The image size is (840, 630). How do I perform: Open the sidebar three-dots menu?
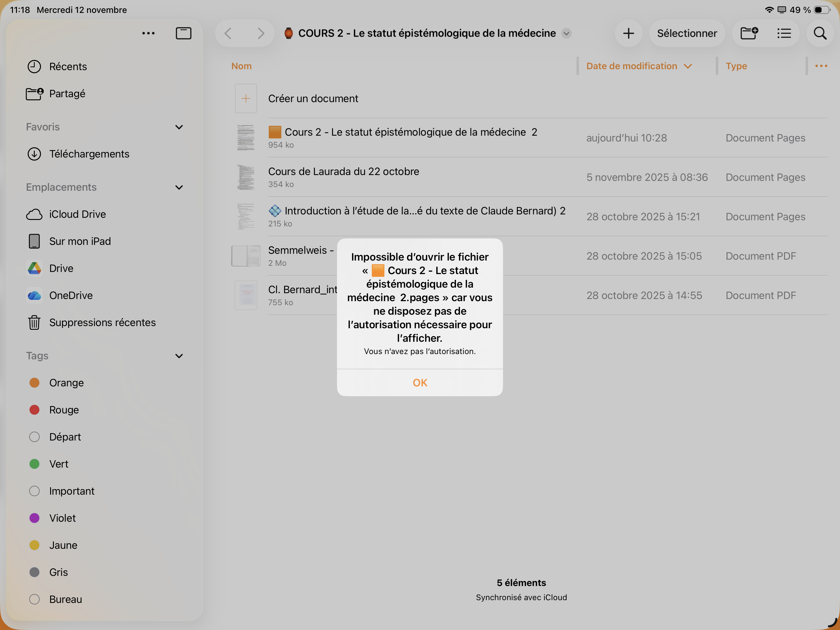[x=148, y=34]
